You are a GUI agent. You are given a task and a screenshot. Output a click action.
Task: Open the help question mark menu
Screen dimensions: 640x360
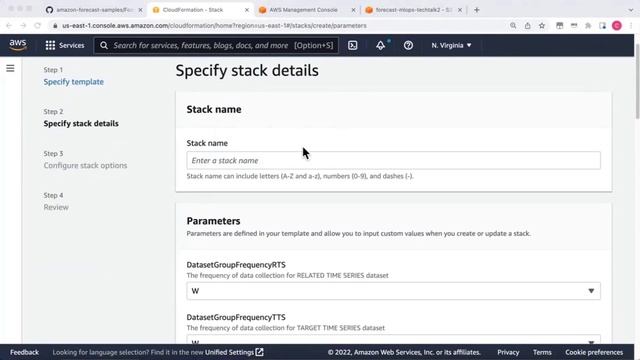[x=408, y=45]
